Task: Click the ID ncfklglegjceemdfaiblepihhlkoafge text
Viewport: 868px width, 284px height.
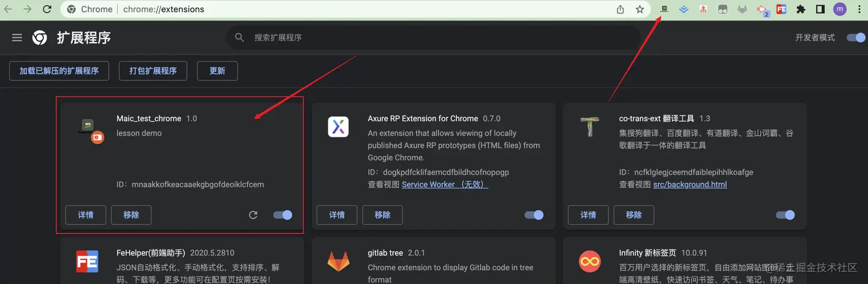Action: 686,172
